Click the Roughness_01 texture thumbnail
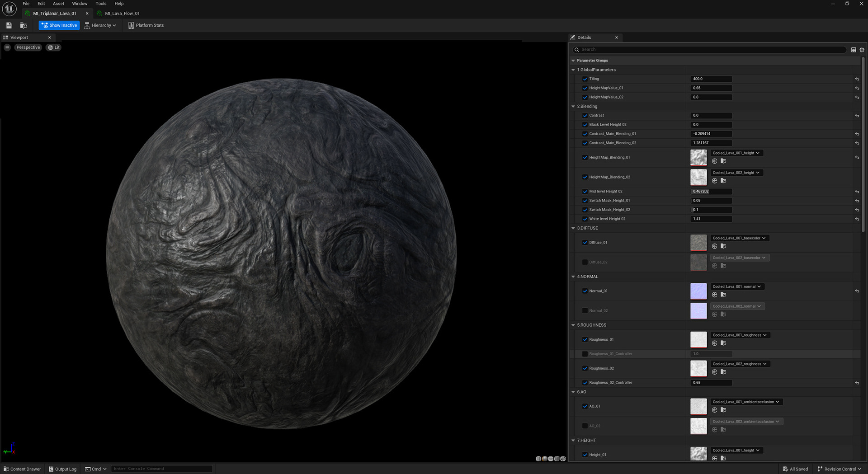Viewport: 868px width, 474px height. tap(698, 340)
